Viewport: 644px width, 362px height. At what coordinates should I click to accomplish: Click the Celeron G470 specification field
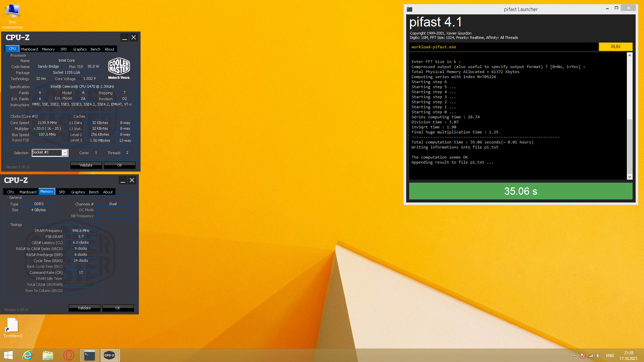point(83,86)
